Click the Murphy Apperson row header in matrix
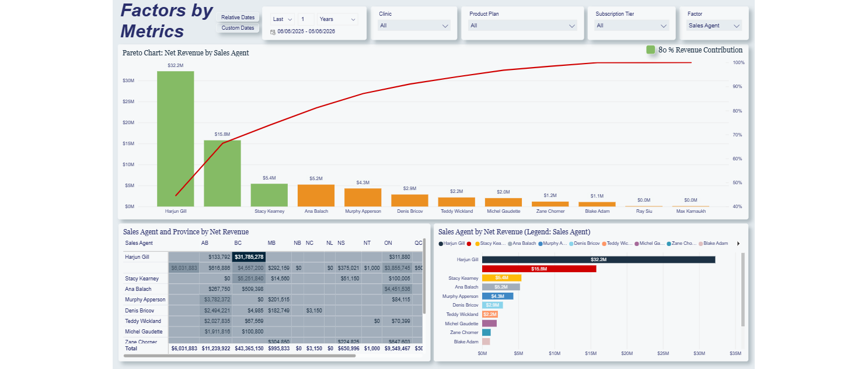 (x=145, y=300)
